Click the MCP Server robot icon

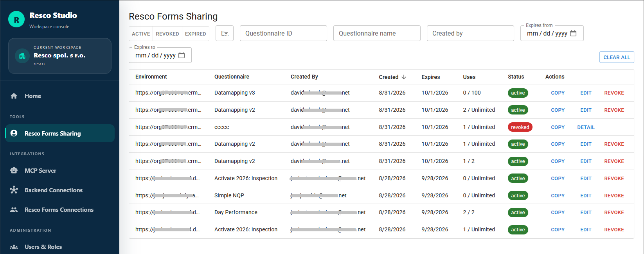point(14,170)
